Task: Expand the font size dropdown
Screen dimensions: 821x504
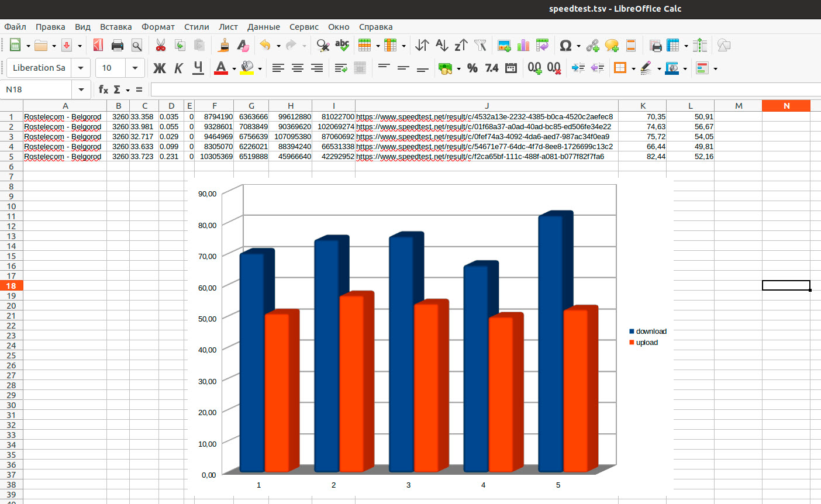Action: coord(135,68)
